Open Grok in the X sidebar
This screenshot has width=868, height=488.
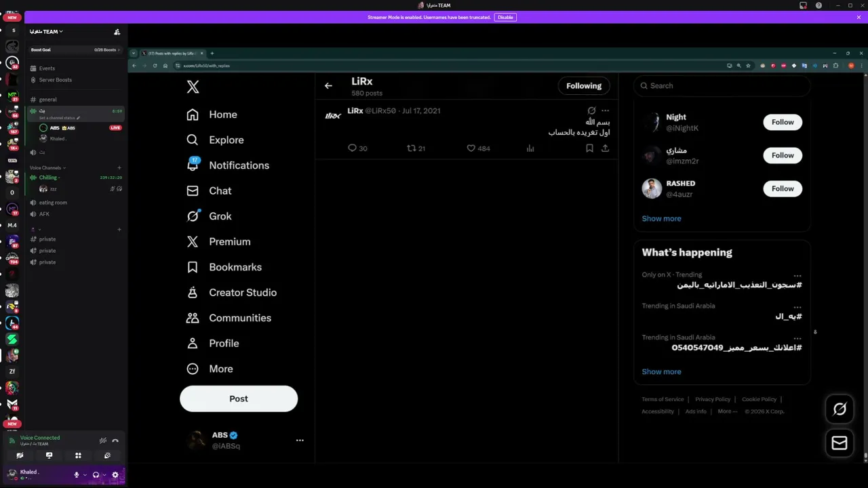coord(210,216)
